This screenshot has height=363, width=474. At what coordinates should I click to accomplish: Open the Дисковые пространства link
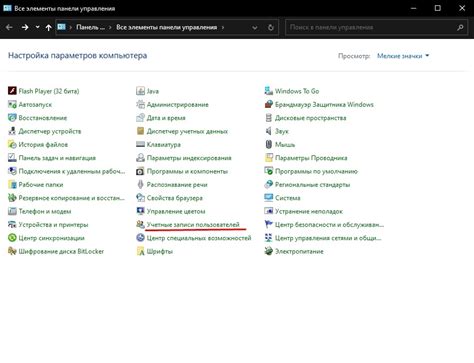point(311,118)
